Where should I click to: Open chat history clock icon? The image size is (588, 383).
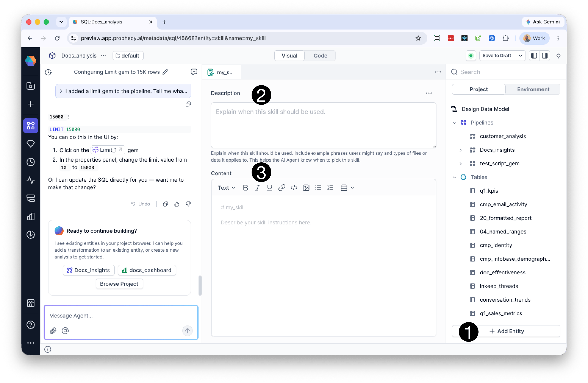tap(48, 72)
